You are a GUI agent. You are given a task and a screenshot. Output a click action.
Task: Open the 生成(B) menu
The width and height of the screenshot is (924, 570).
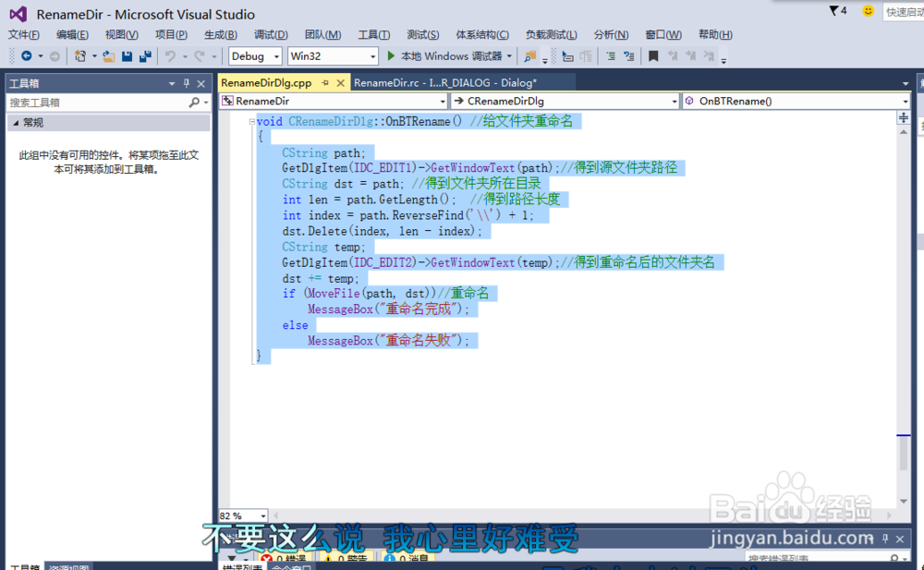pyautogui.click(x=221, y=35)
